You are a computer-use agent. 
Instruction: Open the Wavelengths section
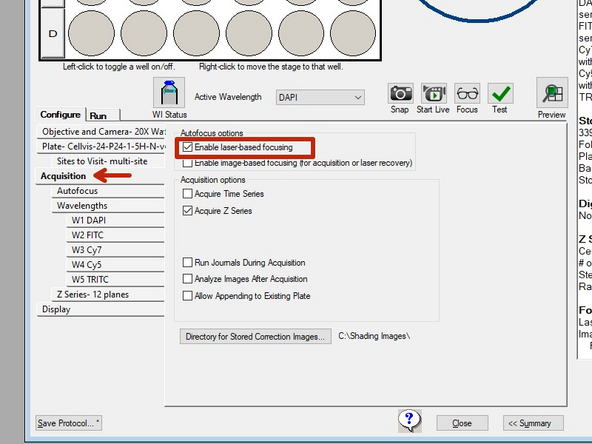tap(108, 205)
